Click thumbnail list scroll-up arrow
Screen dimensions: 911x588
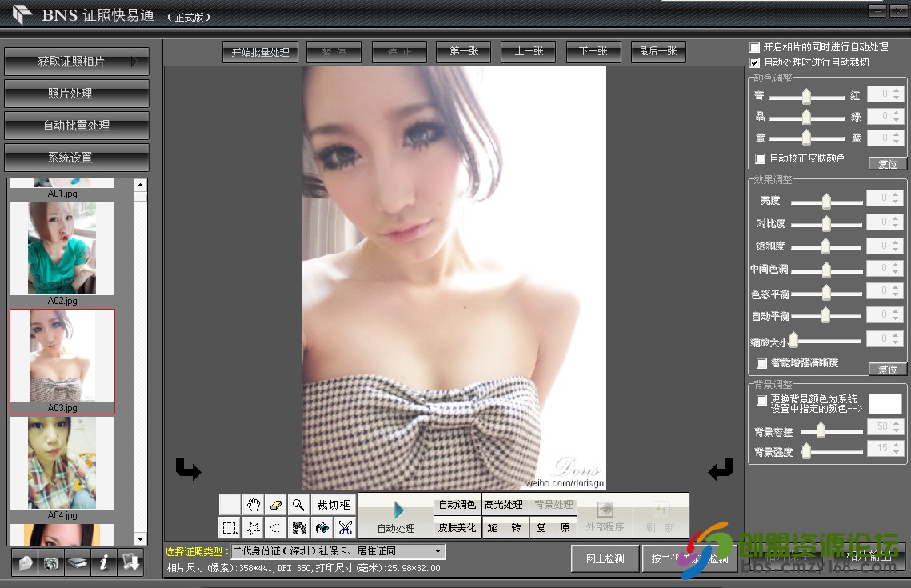point(140,186)
